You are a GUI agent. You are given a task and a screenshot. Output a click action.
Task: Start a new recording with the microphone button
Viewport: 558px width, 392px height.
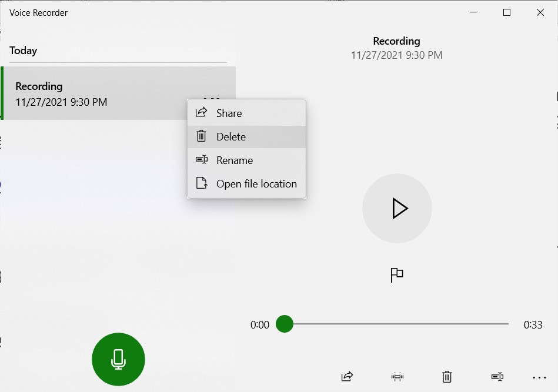(118, 359)
